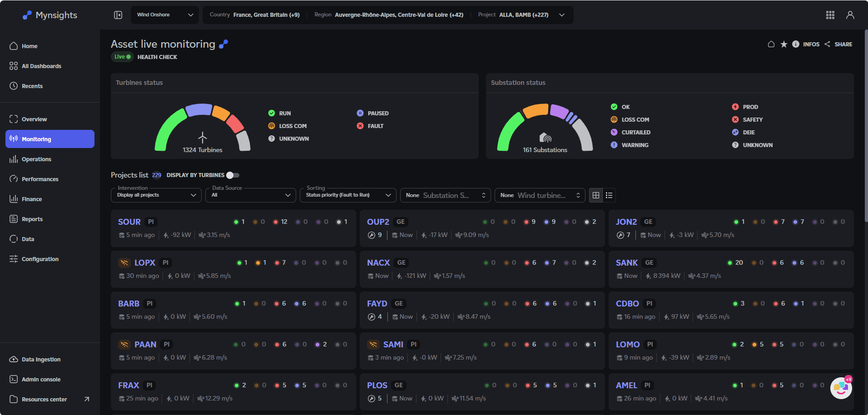Open the Monitoring section in the sidebar
Viewport: 868px width, 415px height.
coord(36,139)
